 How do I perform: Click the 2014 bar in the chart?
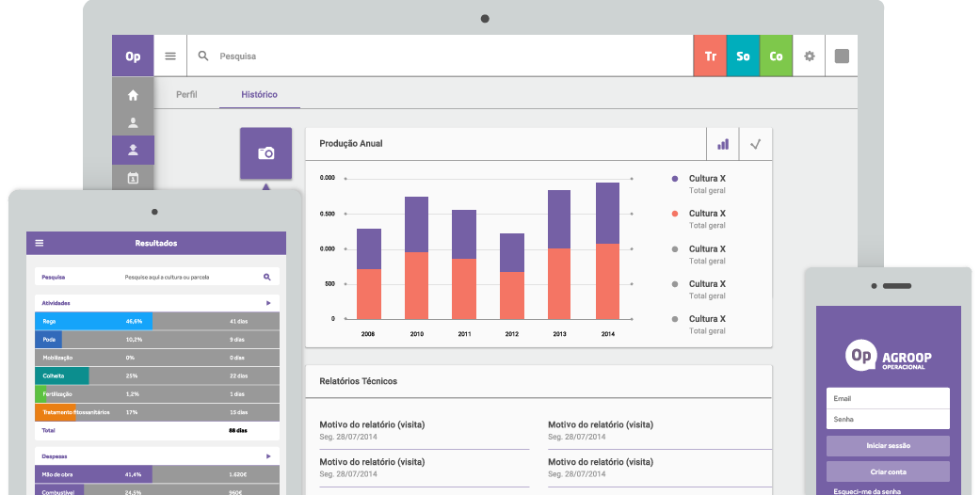coord(607,251)
